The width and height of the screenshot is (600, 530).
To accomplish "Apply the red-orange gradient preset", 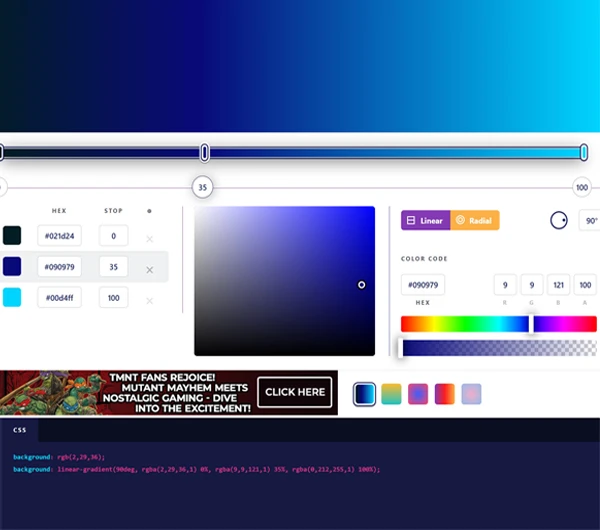I will [x=444, y=394].
